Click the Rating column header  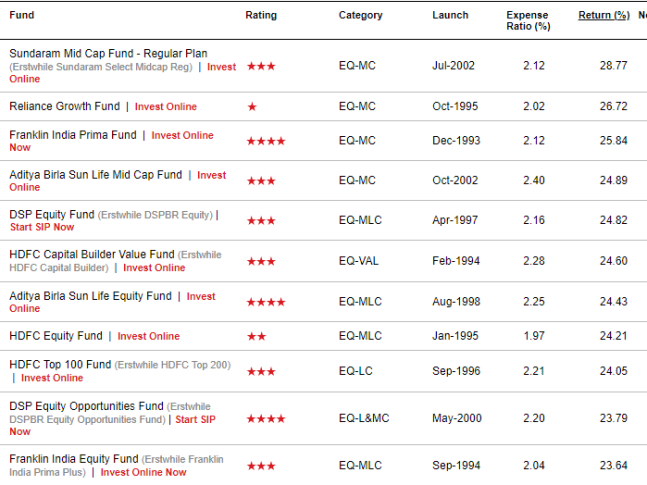click(261, 15)
